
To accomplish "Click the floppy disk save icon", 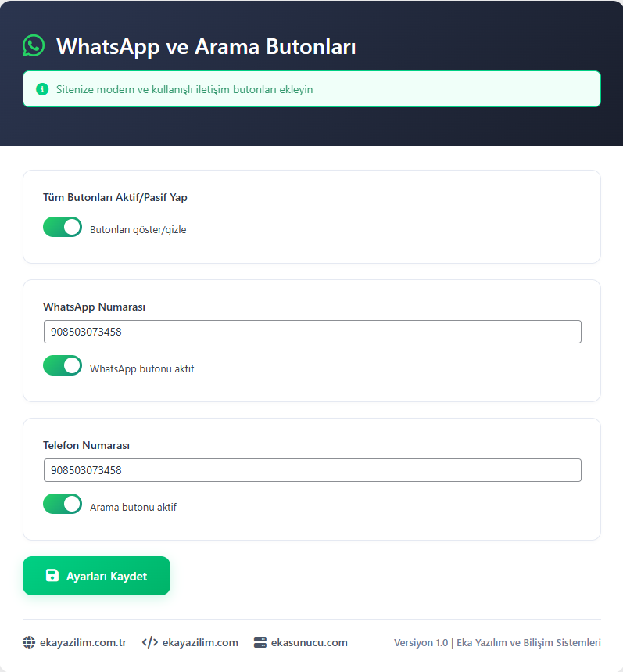I will [52, 575].
